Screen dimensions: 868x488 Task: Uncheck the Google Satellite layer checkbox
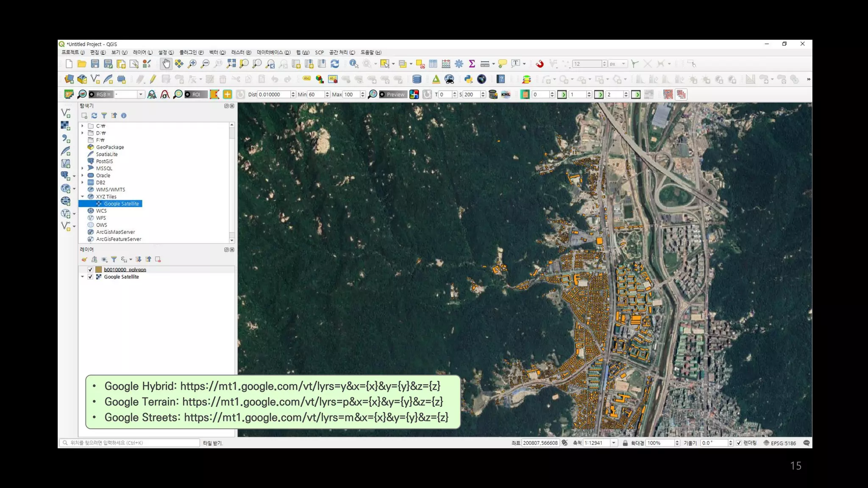click(90, 277)
